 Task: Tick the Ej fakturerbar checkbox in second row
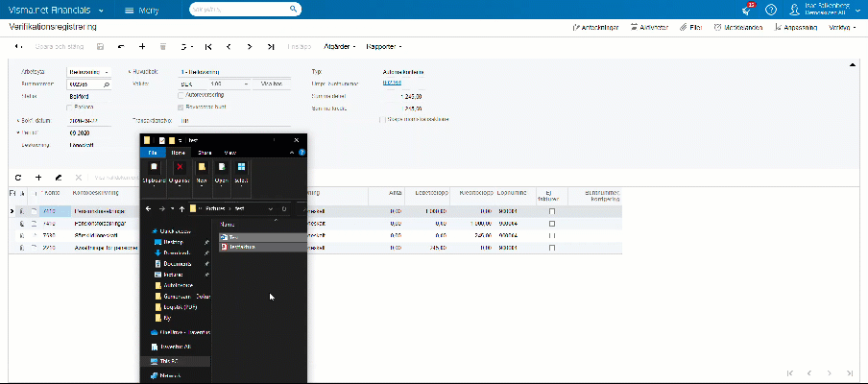click(x=550, y=223)
